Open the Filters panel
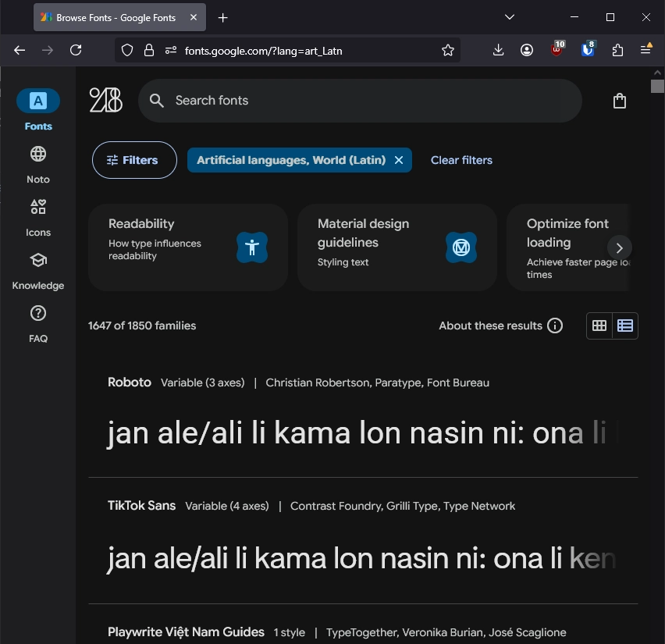The height and width of the screenshot is (644, 665). (x=133, y=159)
